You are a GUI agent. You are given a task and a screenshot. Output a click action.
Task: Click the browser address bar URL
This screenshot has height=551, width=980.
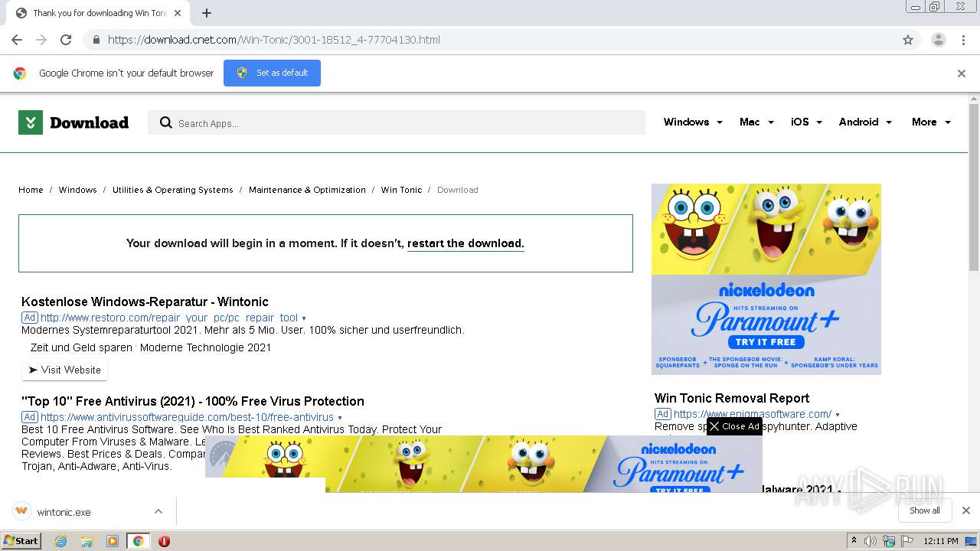(274, 40)
